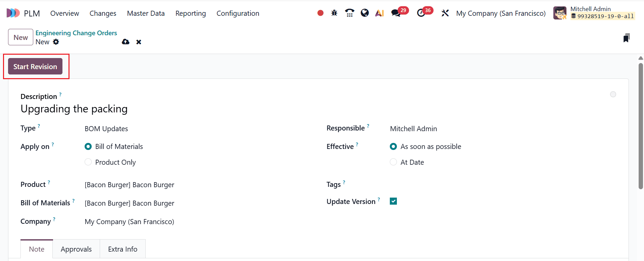Image resolution: width=644 pixels, height=261 pixels.
Task: Show help tooltip for Tags field
Action: [344, 182]
